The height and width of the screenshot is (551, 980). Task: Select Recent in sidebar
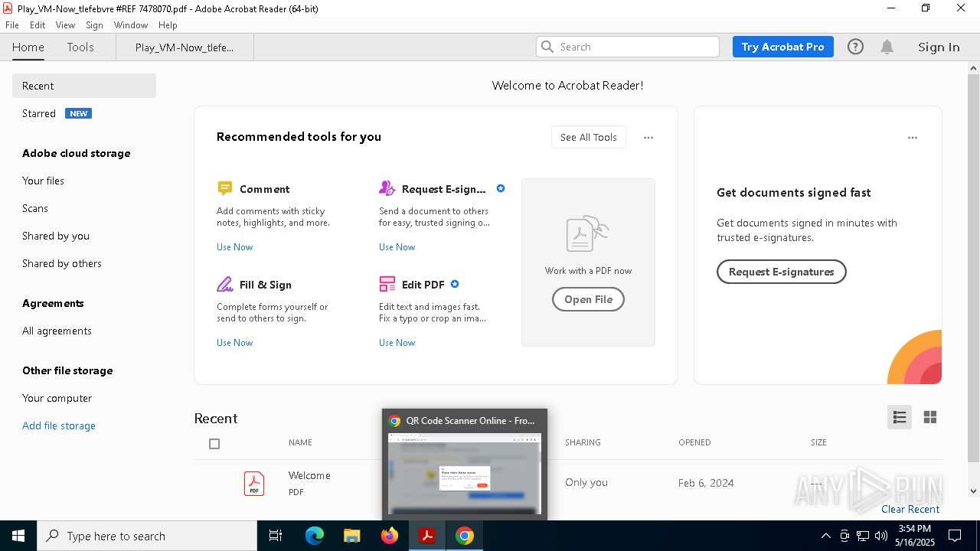click(84, 86)
